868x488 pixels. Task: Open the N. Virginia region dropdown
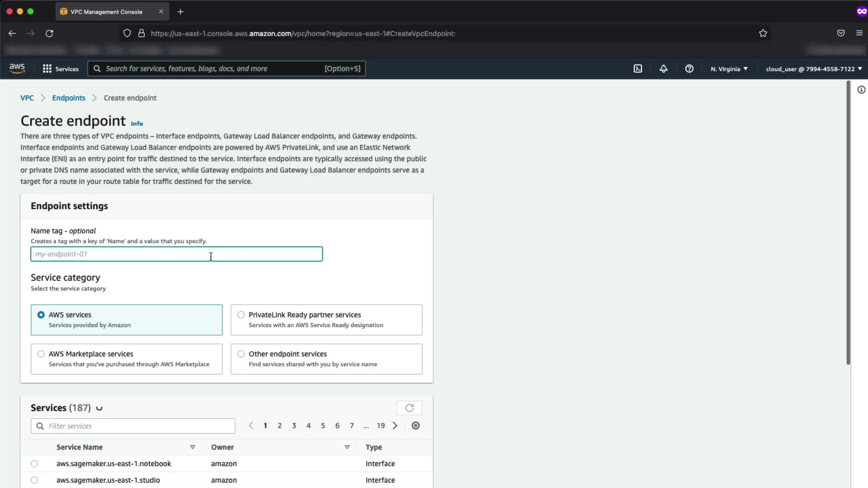(729, 69)
